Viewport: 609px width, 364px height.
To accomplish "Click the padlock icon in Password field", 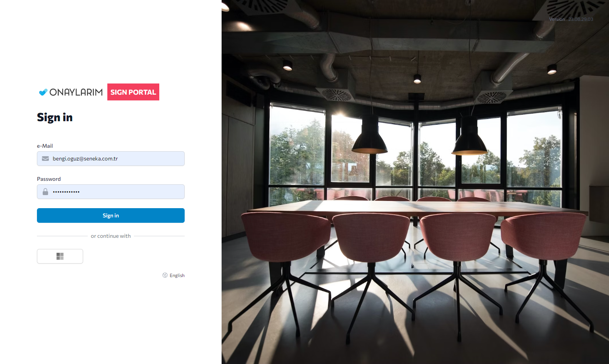I will [45, 192].
